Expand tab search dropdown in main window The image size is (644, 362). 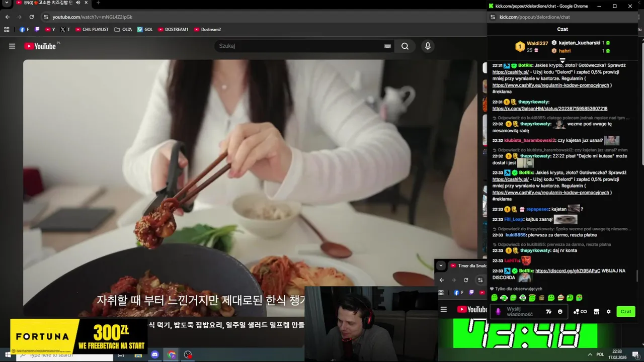(7, 3)
